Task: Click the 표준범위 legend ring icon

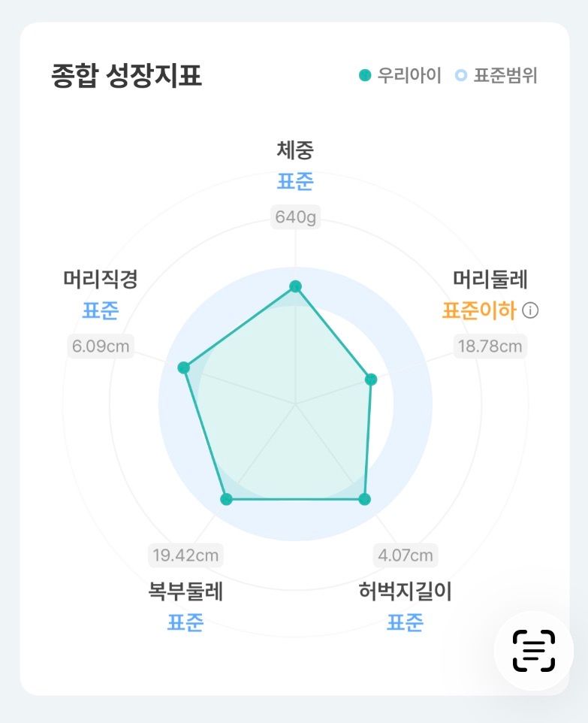Action: 460,76
